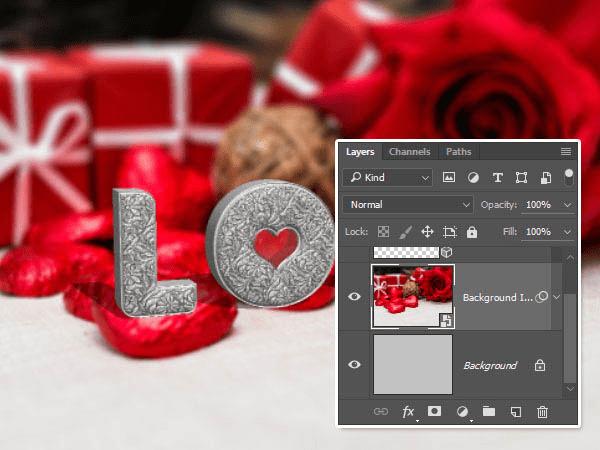Open the Fill slider arrow
Viewport: 600px width, 450px height.
pyautogui.click(x=567, y=232)
